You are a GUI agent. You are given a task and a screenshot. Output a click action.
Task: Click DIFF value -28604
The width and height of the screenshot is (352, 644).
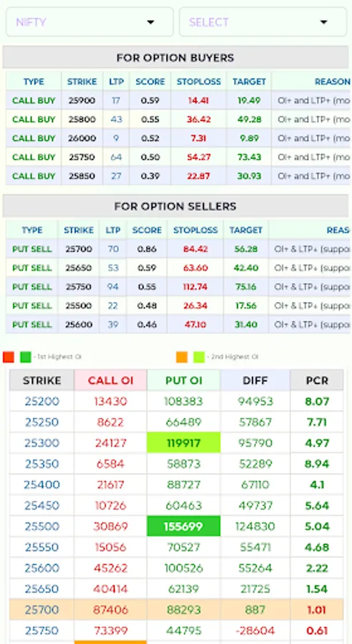[x=255, y=631]
